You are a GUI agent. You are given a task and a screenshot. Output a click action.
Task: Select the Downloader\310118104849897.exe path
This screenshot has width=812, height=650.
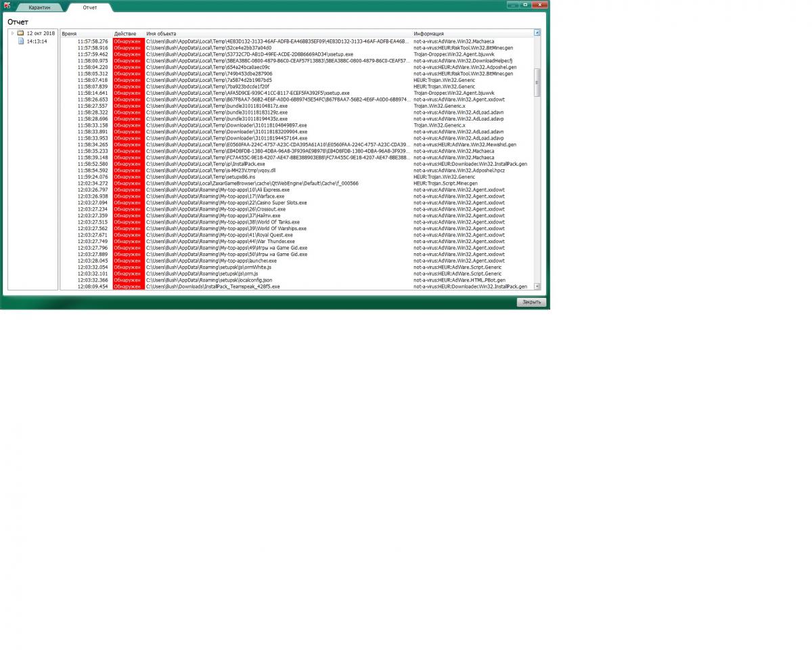pyautogui.click(x=227, y=125)
